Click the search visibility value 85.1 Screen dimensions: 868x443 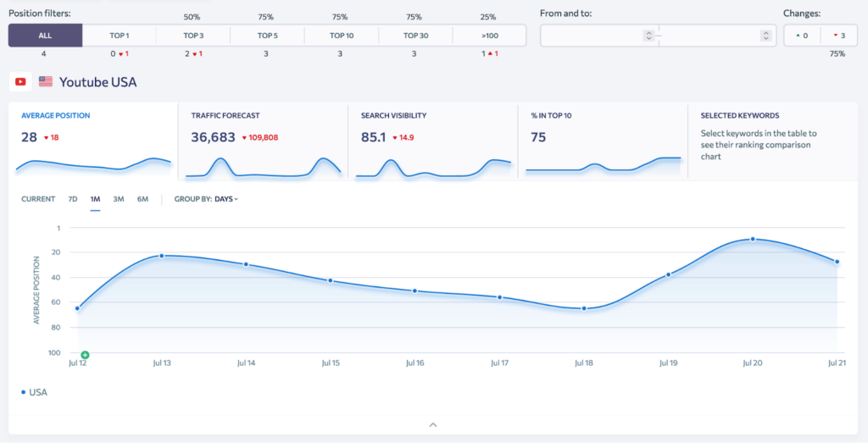tap(373, 137)
